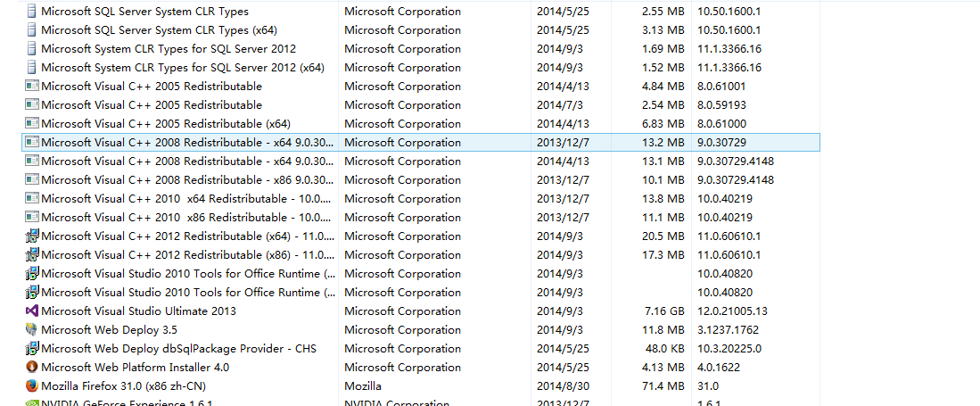This screenshot has width=980, height=406.
Task: Click the 17.3 MB size value
Action: pos(663,255)
